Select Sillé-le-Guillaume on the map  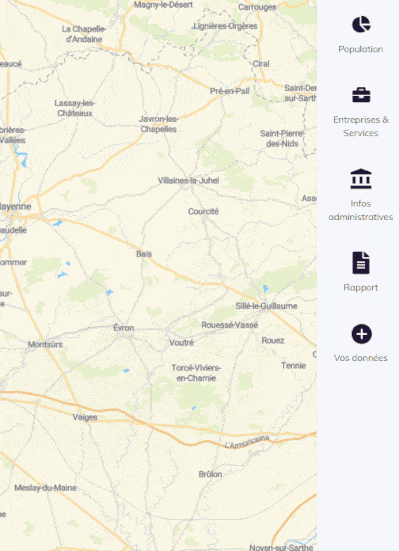click(x=266, y=306)
